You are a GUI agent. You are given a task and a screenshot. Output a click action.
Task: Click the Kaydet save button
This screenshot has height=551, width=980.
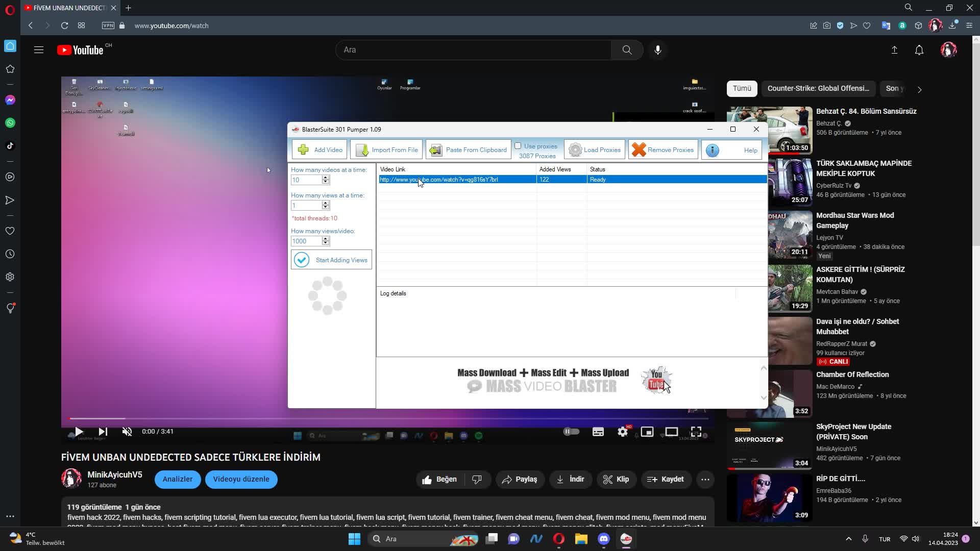pos(666,480)
